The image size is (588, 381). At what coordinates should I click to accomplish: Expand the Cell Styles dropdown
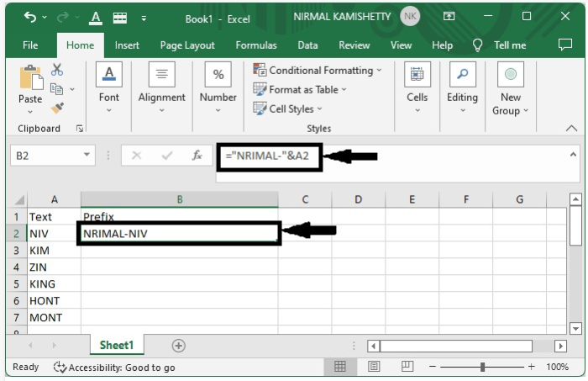tap(287, 108)
